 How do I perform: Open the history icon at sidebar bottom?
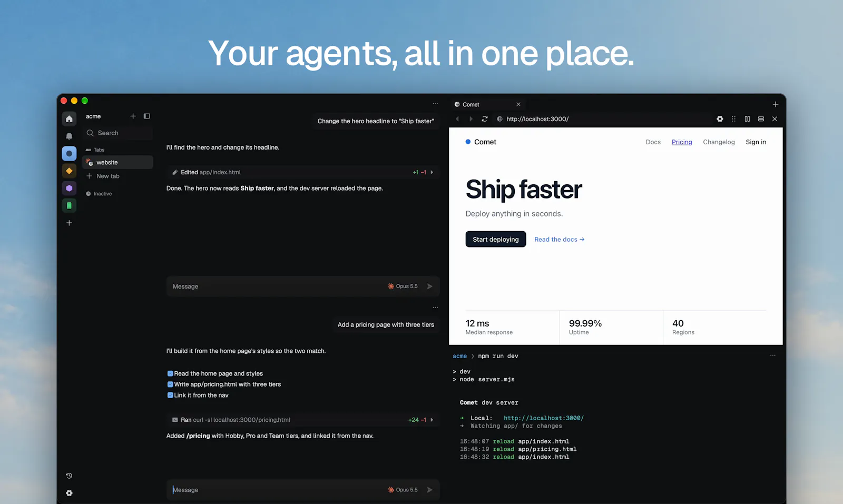[x=69, y=476]
